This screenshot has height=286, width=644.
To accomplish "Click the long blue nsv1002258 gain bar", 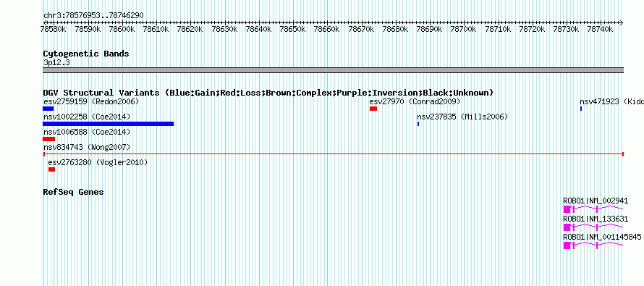I will 109,124.
